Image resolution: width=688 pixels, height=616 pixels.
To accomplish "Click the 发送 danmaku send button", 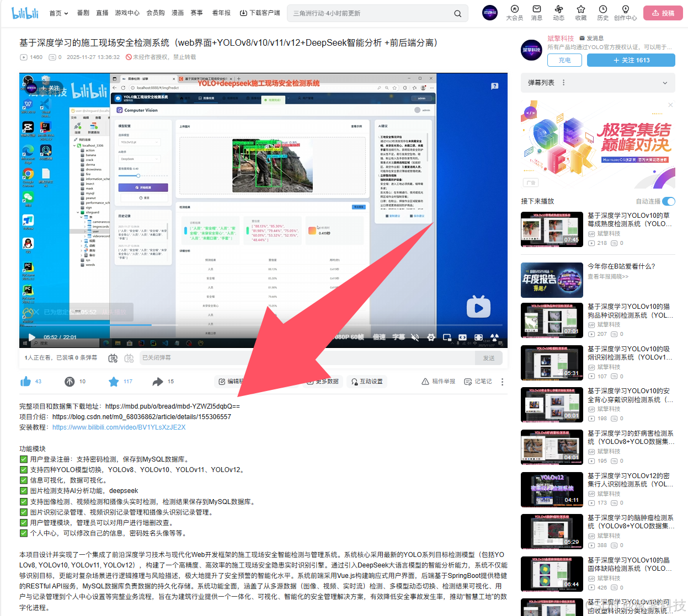I will click(x=489, y=358).
